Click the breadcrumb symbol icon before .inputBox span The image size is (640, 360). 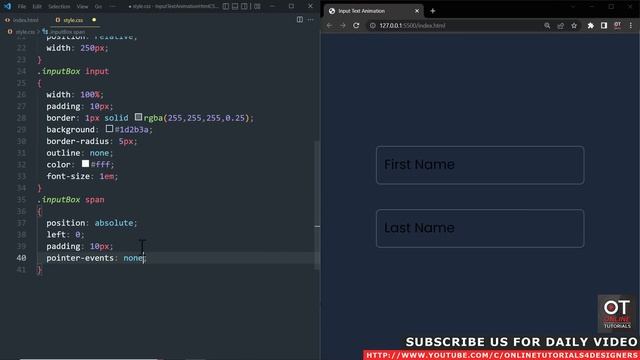click(45, 32)
